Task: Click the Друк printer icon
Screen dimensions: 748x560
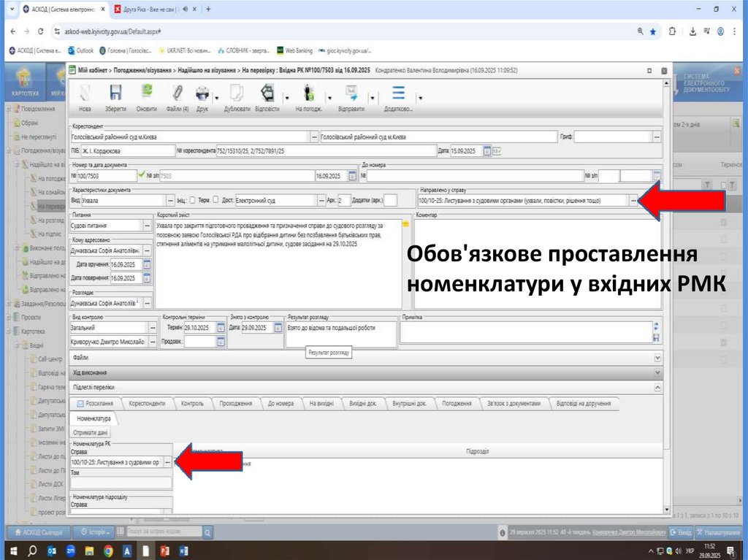Action: 202,93
